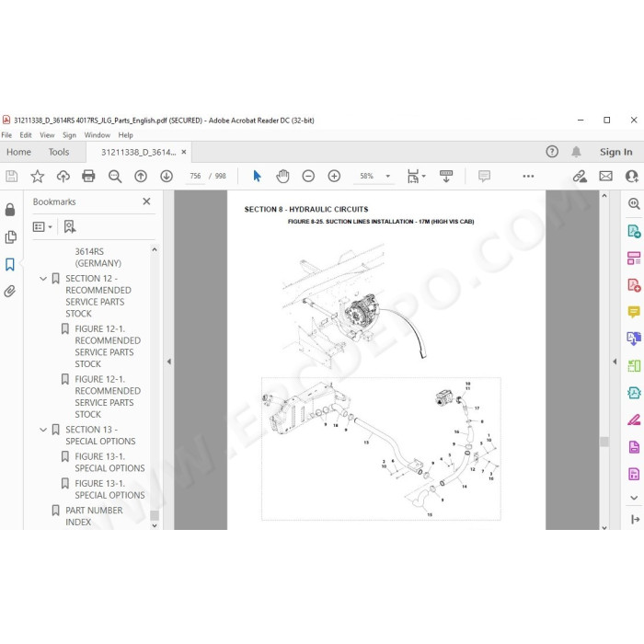Open the bookmark options dropdown
This screenshot has height=644, width=644.
[x=42, y=226]
